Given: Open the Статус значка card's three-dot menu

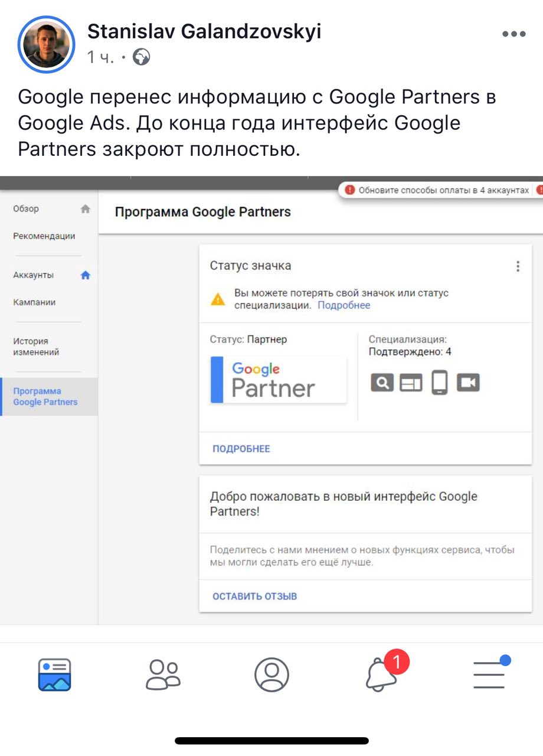Looking at the screenshot, I should click(518, 266).
